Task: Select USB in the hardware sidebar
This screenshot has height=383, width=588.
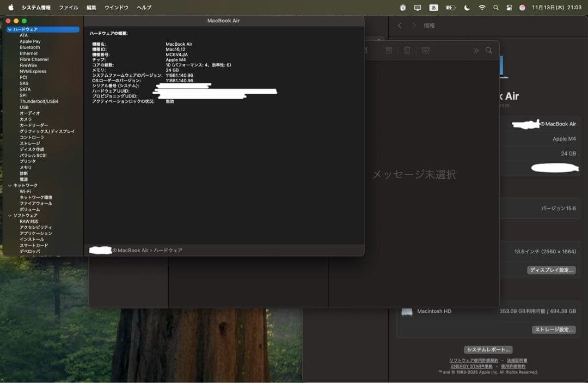Action: pos(25,107)
